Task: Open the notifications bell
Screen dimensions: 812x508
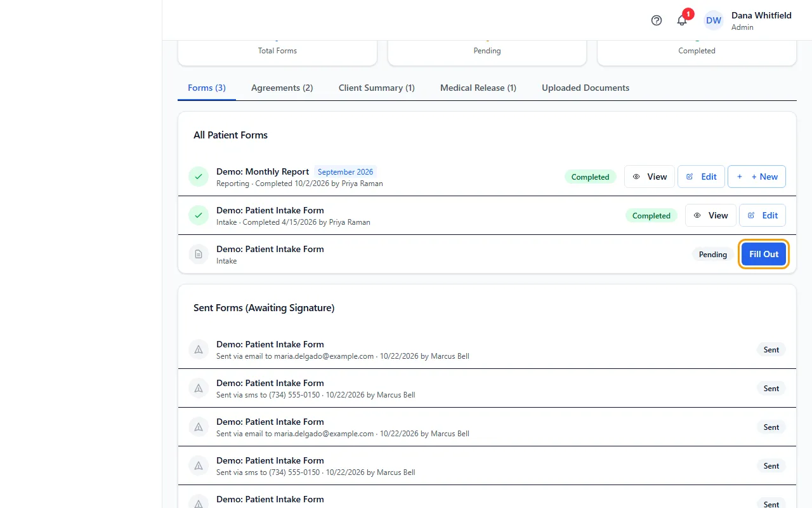Action: pos(682,20)
